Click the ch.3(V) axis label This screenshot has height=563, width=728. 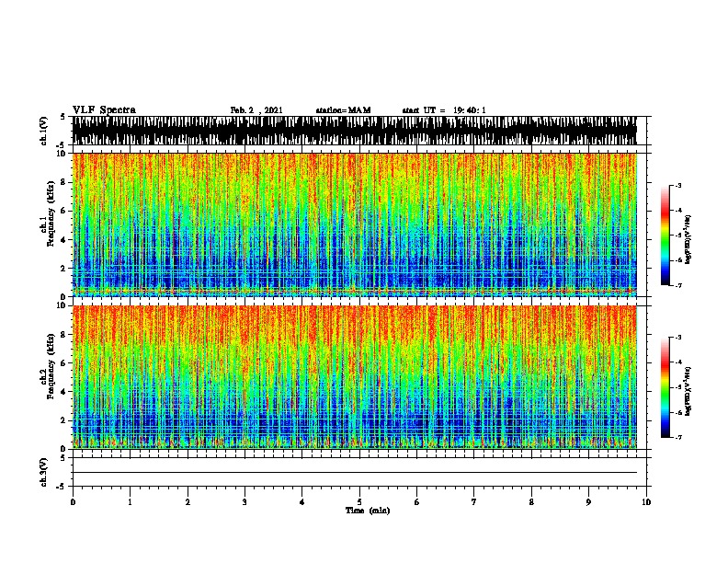[44, 472]
